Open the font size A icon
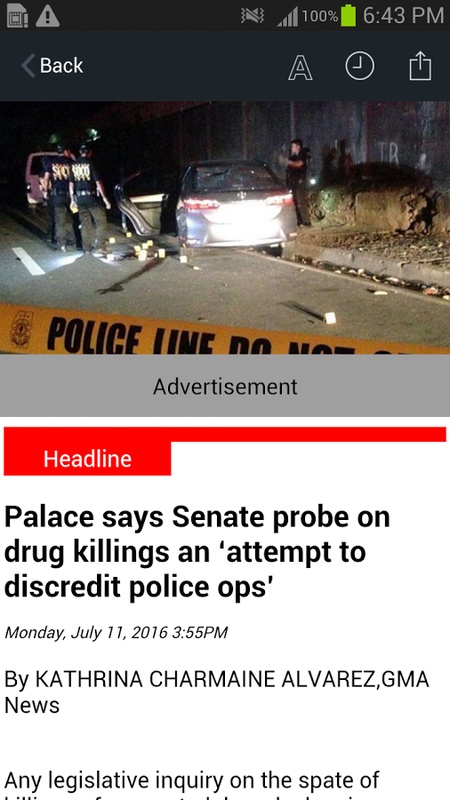Image resolution: width=450 pixels, height=800 pixels. [x=300, y=67]
